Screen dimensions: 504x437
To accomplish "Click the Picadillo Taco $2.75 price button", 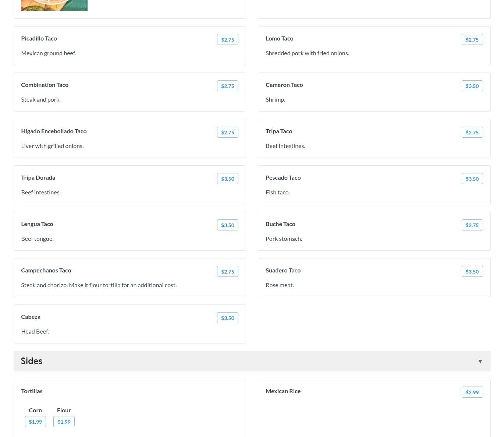I will tap(227, 39).
